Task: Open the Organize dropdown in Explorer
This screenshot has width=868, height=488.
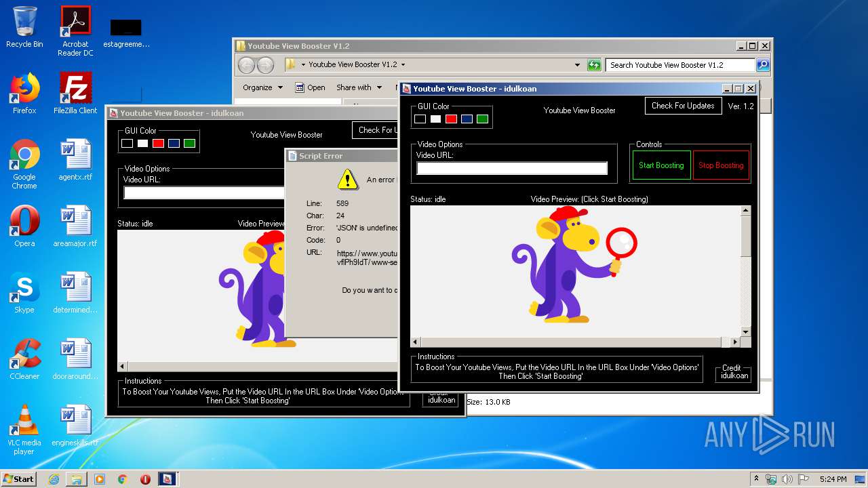Action: point(262,87)
